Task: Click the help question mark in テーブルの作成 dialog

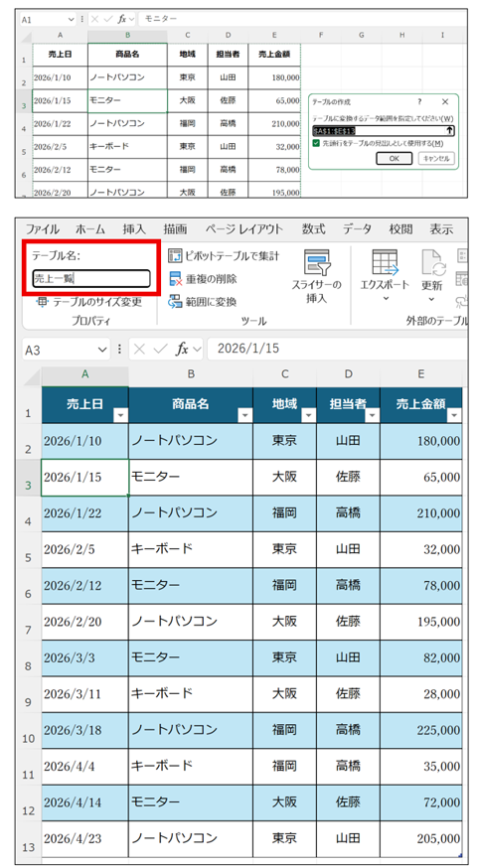Action: pyautogui.click(x=419, y=102)
